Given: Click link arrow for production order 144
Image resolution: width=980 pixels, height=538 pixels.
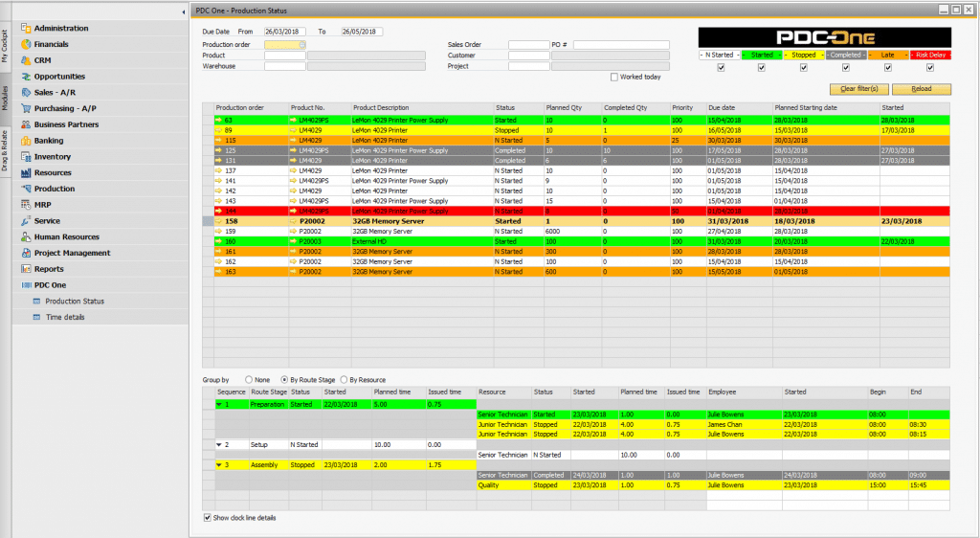Looking at the screenshot, I should pos(219,211).
